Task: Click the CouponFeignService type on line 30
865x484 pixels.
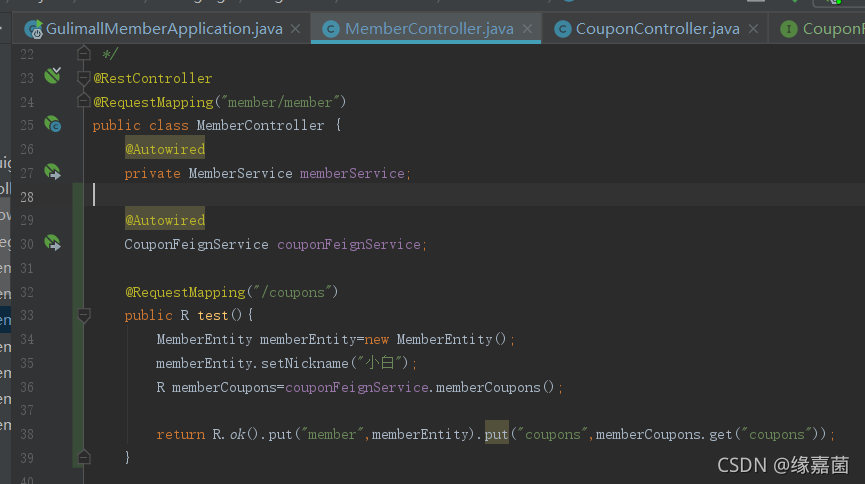Action: tap(196, 244)
